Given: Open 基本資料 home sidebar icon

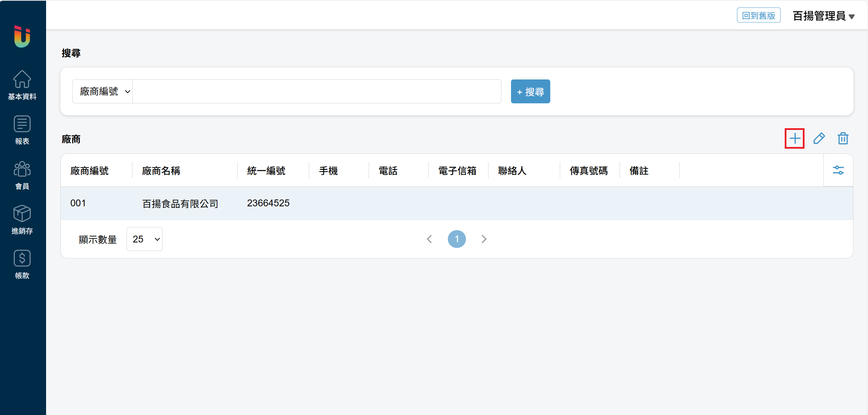Looking at the screenshot, I should pos(22,85).
